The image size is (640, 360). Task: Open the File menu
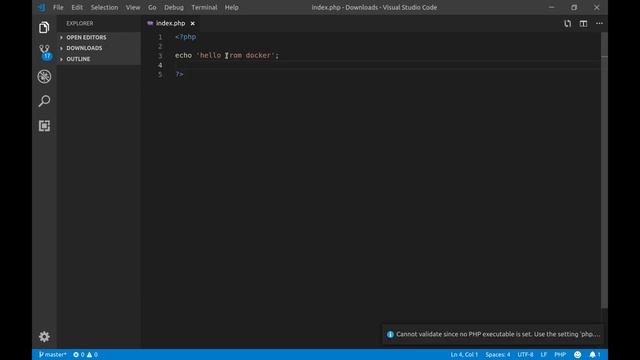click(58, 7)
